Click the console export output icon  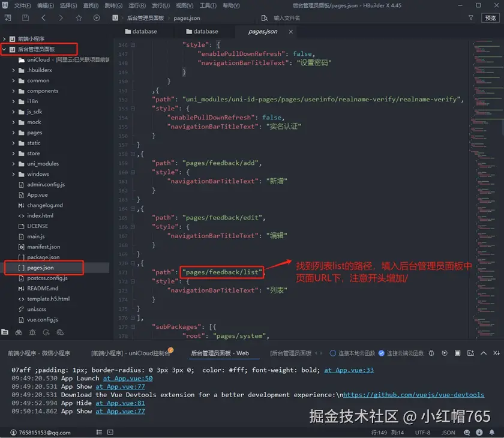470,353
